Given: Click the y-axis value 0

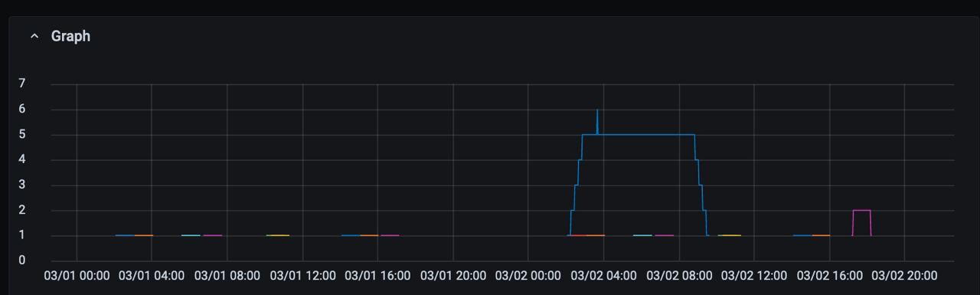Looking at the screenshot, I should 22,261.
